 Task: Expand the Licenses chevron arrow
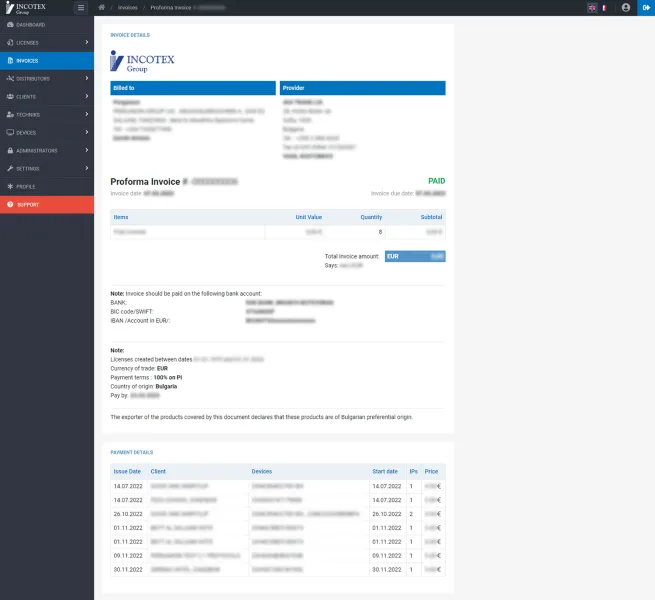tap(86, 42)
